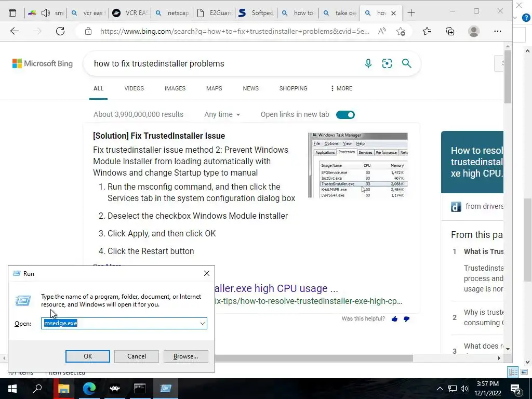Screen dimensions: 532x399
Task: View site information via the lock icon
Action: click(88, 31)
